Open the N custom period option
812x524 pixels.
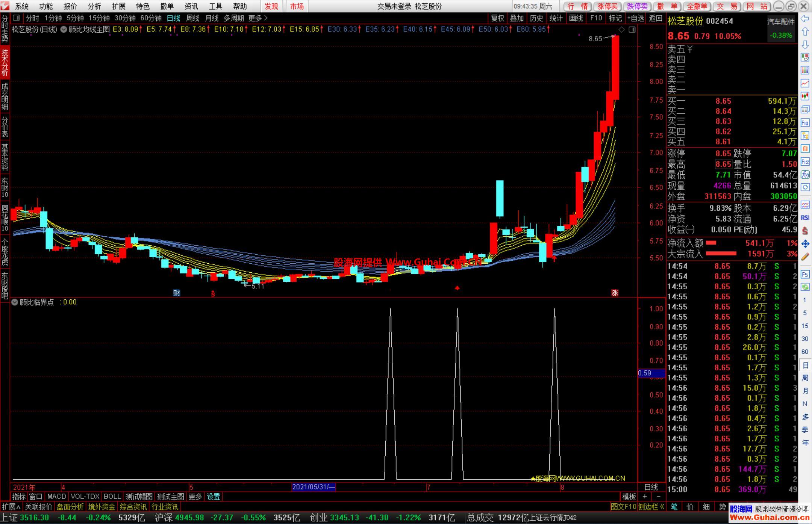click(x=805, y=404)
